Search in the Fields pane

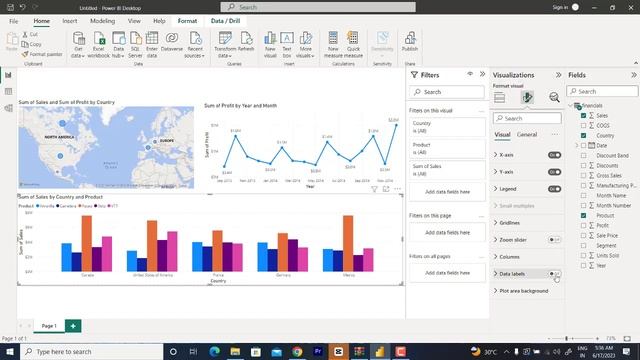tap(602, 91)
